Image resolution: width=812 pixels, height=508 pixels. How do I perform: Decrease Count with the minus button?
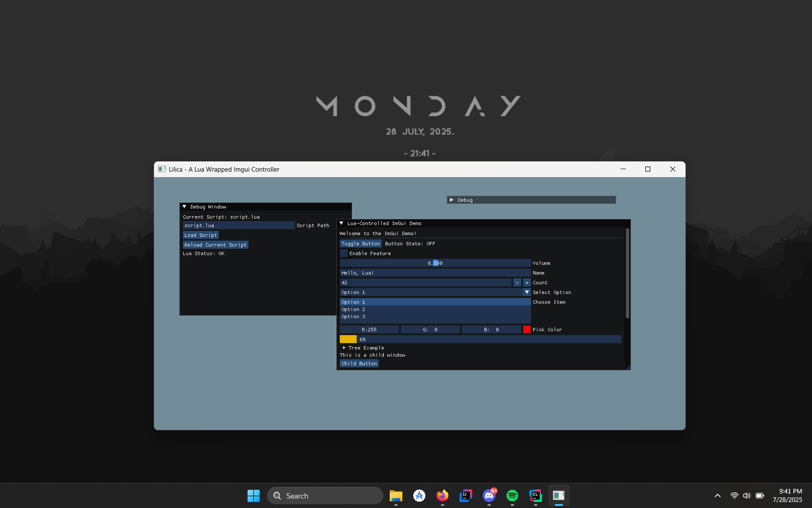[x=517, y=283]
